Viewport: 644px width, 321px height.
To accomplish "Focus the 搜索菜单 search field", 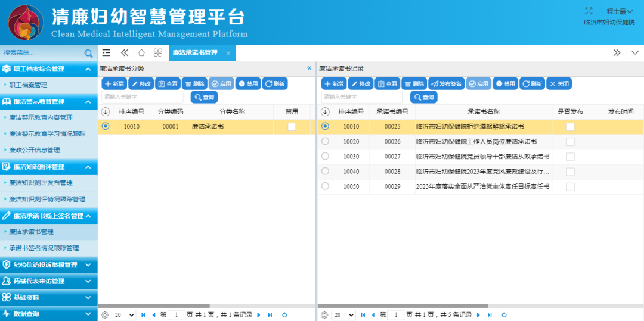I will coord(42,53).
